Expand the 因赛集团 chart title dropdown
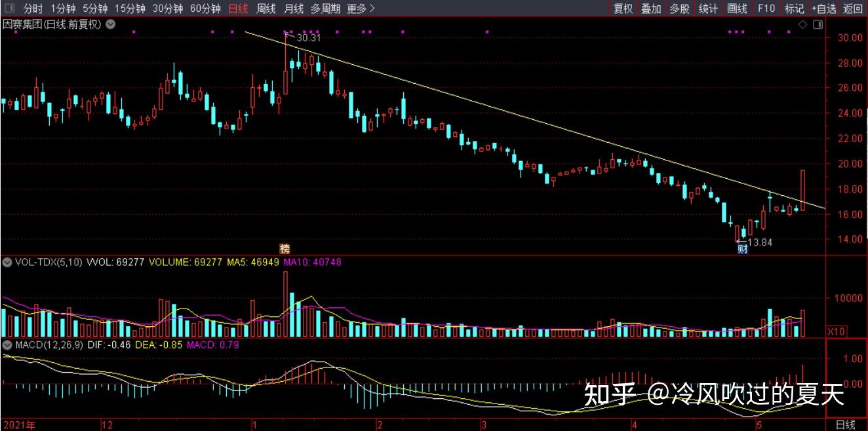Image resolution: width=868 pixels, height=431 pixels. [x=110, y=24]
